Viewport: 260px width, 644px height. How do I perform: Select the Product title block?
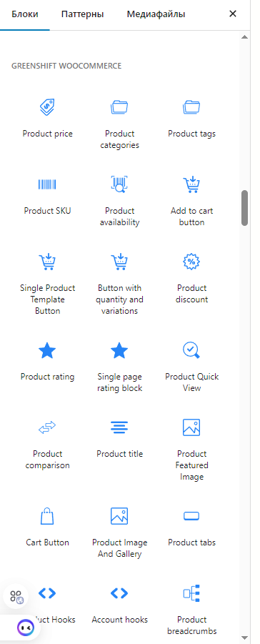pyautogui.click(x=119, y=438)
